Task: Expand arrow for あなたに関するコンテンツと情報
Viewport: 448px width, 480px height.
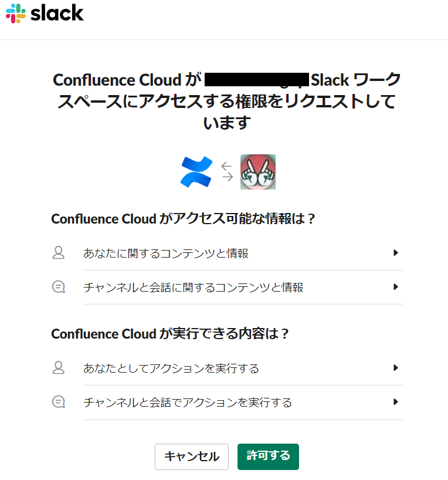Action: 396,253
